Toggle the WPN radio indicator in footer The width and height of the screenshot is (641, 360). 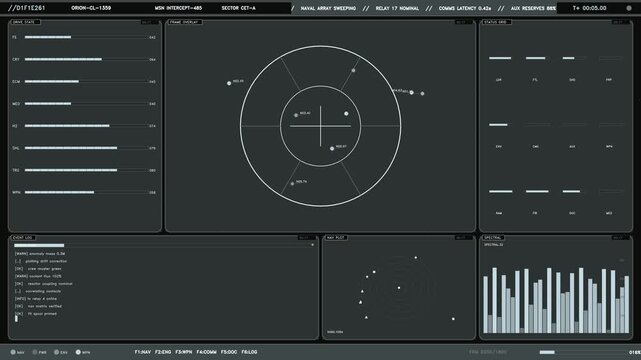pyautogui.click(x=78, y=352)
